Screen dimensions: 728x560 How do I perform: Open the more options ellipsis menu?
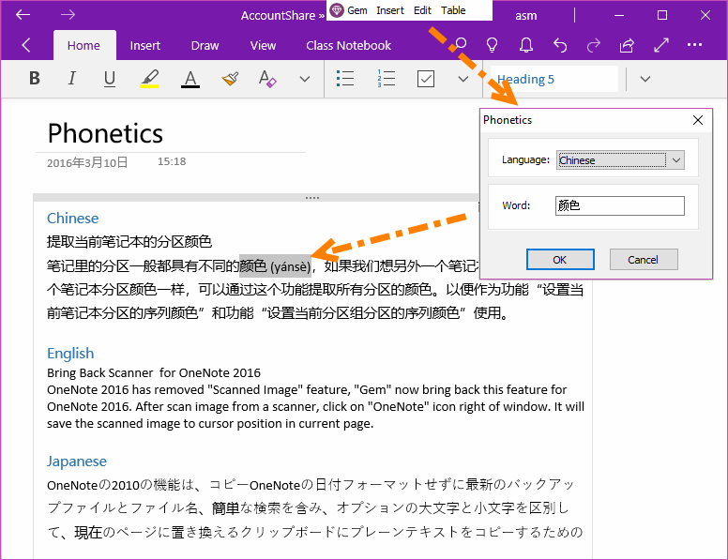pyautogui.click(x=694, y=45)
